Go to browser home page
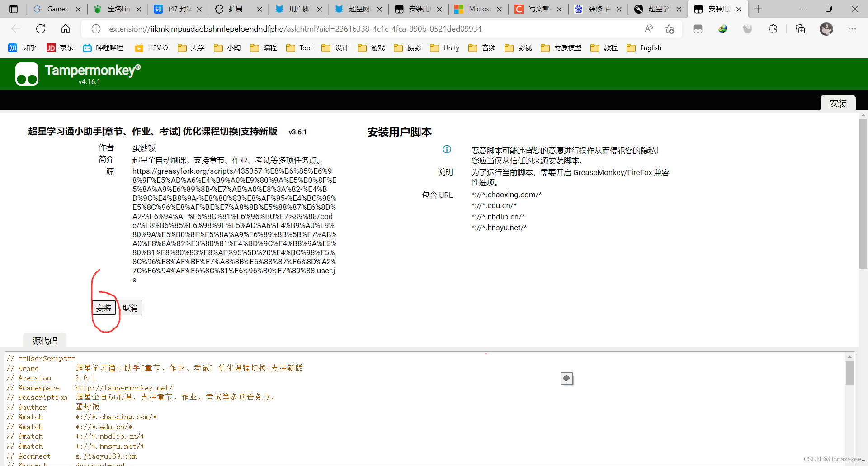868x466 pixels. 66,29
